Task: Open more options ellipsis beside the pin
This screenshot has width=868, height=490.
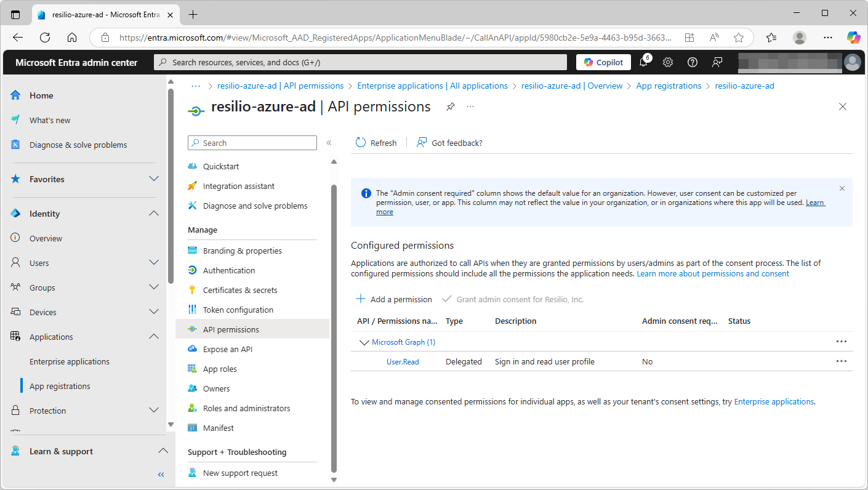Action: (x=469, y=106)
